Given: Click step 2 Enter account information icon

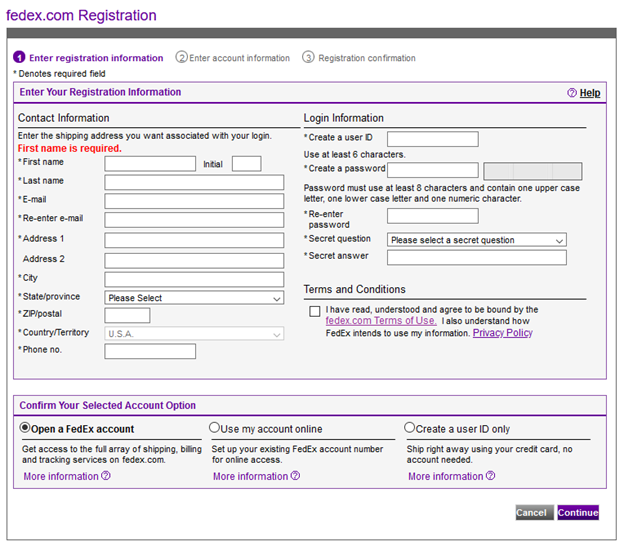Looking at the screenshot, I should pos(181,58).
